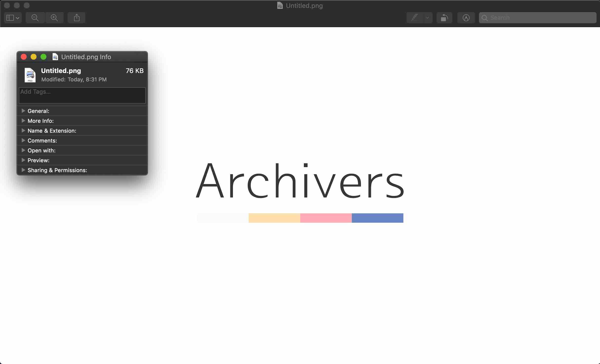Viewport: 600px width, 364px height.
Task: Open the highlight color dropdown arrow
Action: point(427,18)
